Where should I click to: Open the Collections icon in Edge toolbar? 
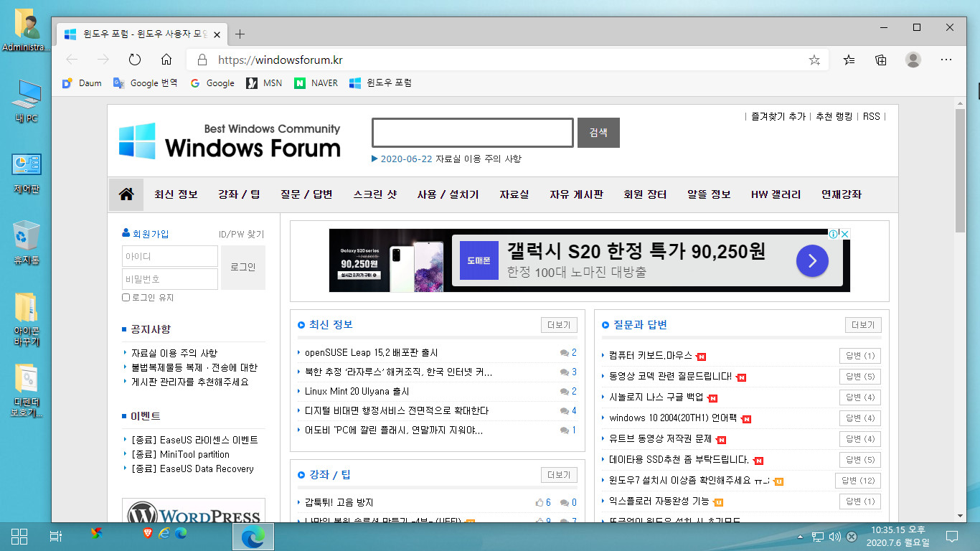[881, 60]
